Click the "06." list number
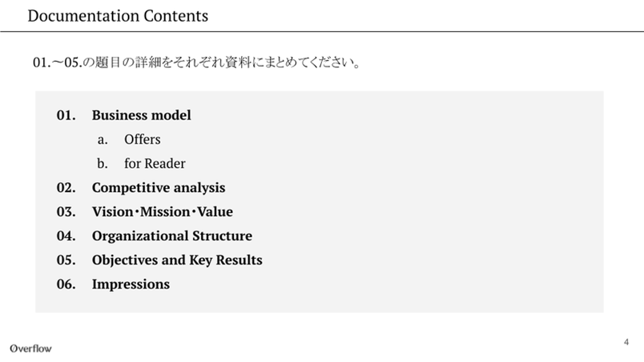The height and width of the screenshot is (362, 644). click(x=66, y=284)
